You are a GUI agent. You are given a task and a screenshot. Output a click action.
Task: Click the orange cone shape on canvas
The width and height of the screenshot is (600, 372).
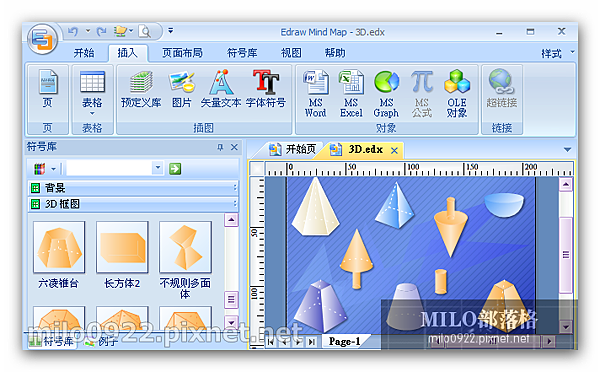[x=356, y=259]
